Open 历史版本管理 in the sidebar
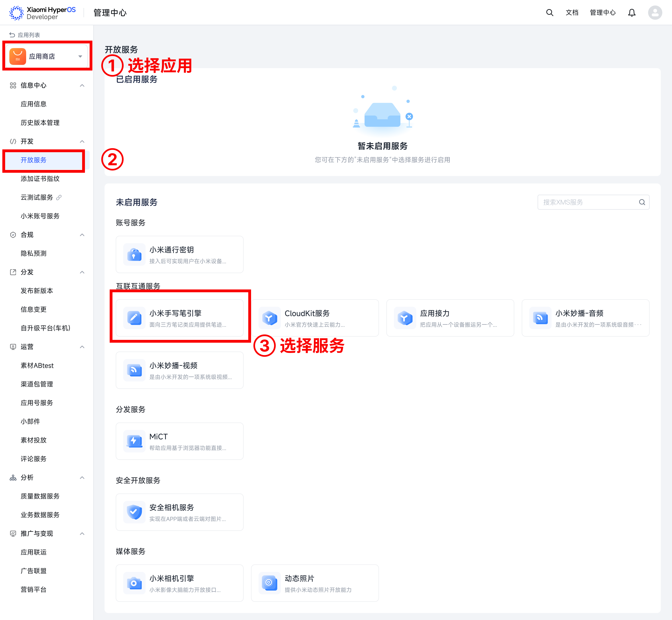672x620 pixels. point(40,123)
